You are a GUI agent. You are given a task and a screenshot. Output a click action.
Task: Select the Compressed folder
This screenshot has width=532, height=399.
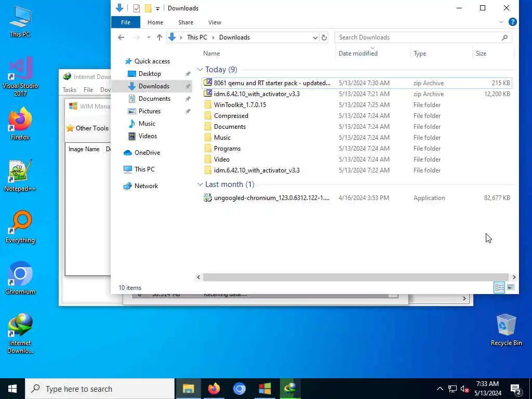[x=357, y=115]
